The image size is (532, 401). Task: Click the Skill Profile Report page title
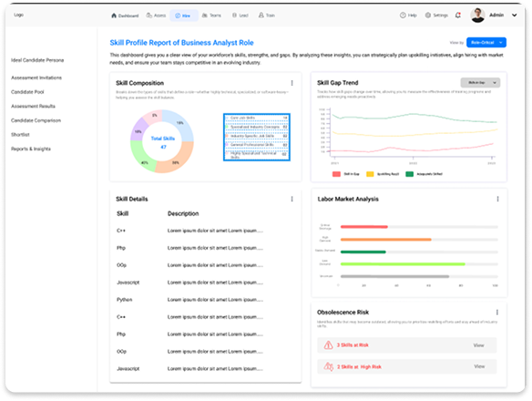pyautogui.click(x=181, y=43)
